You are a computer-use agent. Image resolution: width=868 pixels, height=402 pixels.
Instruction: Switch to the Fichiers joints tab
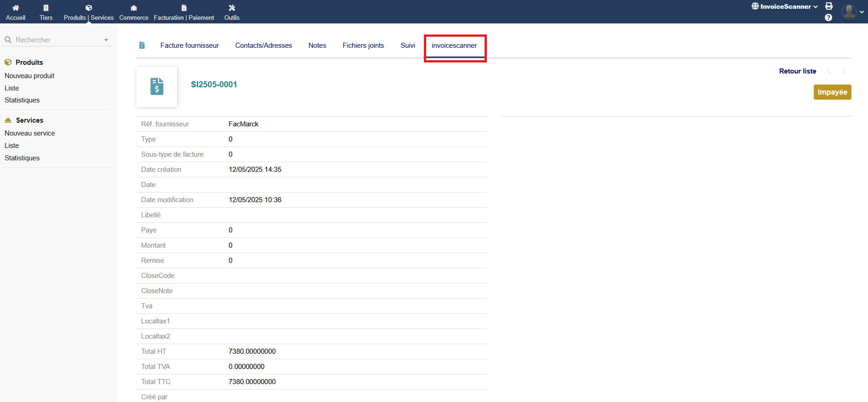(363, 45)
